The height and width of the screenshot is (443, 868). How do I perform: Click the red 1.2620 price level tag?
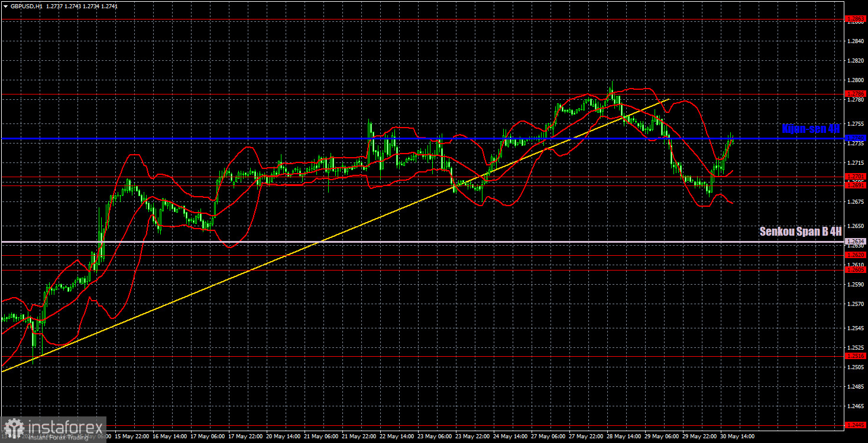pos(856,255)
